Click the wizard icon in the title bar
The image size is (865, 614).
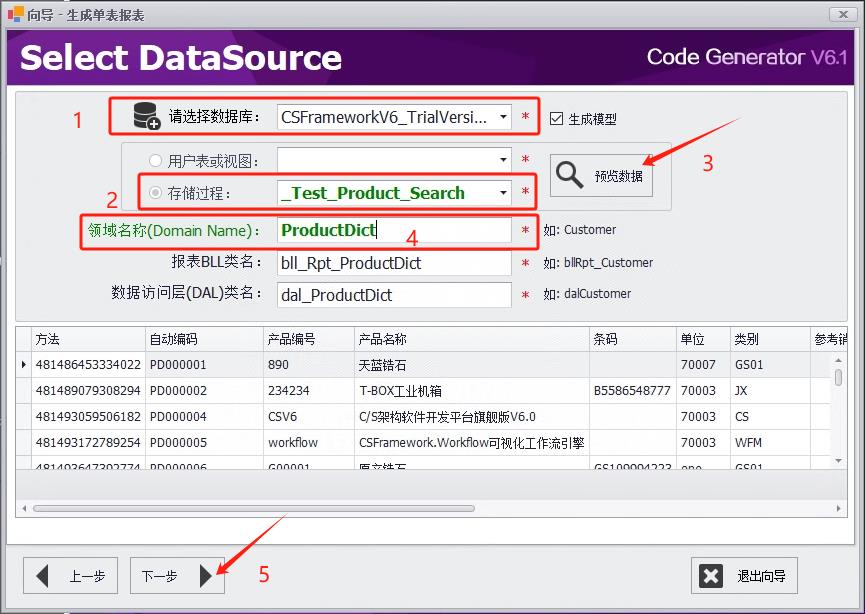[x=14, y=14]
